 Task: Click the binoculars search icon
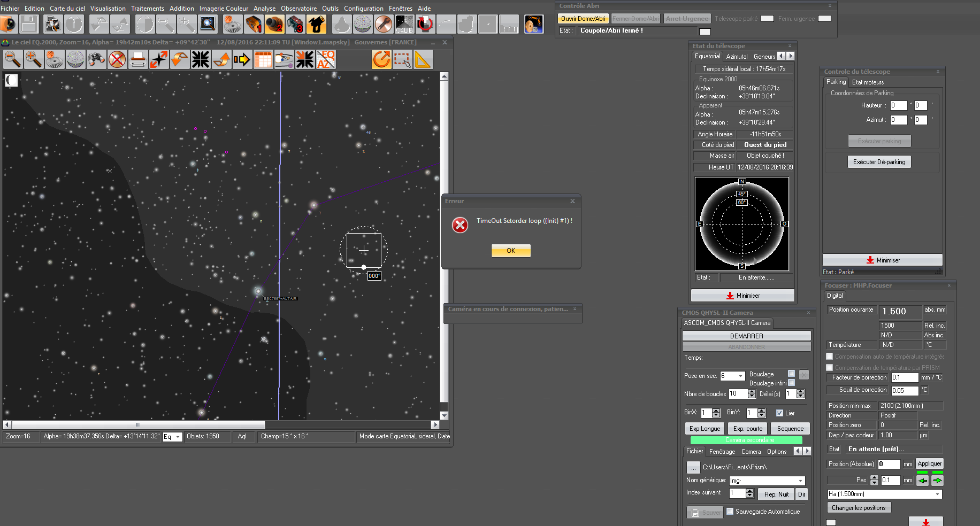click(x=96, y=59)
